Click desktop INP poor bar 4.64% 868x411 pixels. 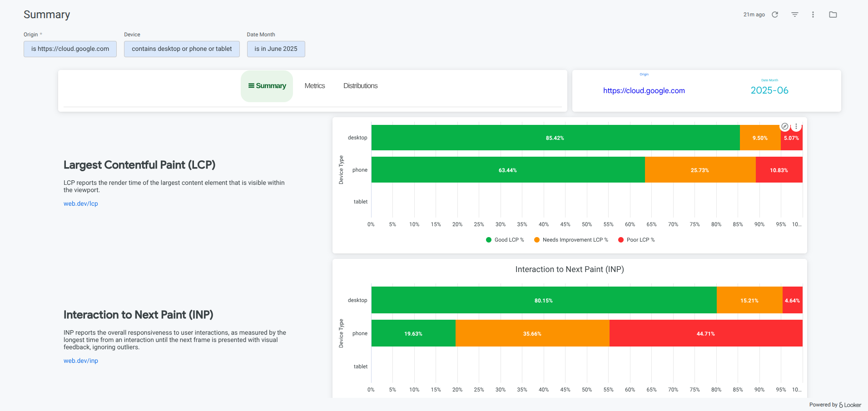tap(793, 300)
